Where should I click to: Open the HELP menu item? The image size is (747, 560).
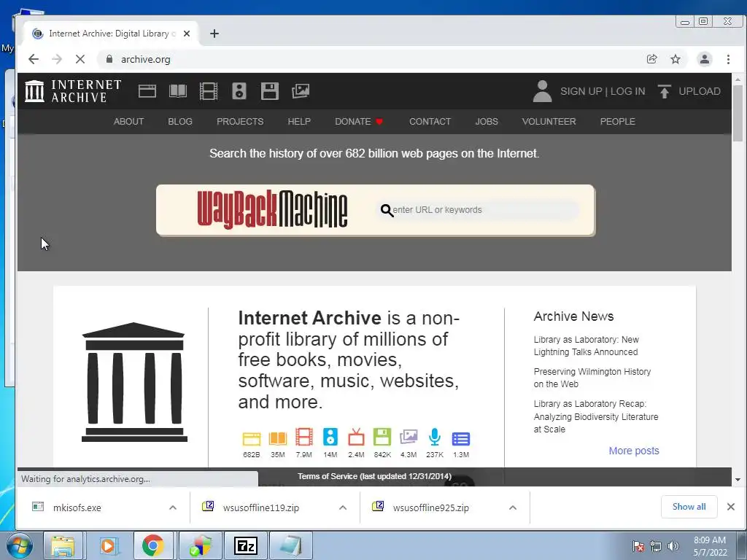tap(299, 122)
